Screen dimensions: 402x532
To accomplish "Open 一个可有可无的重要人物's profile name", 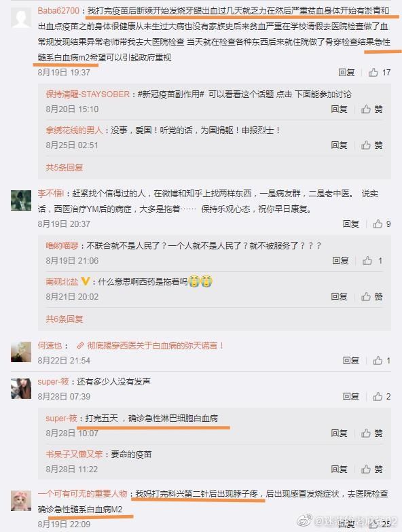I will pos(82,494).
